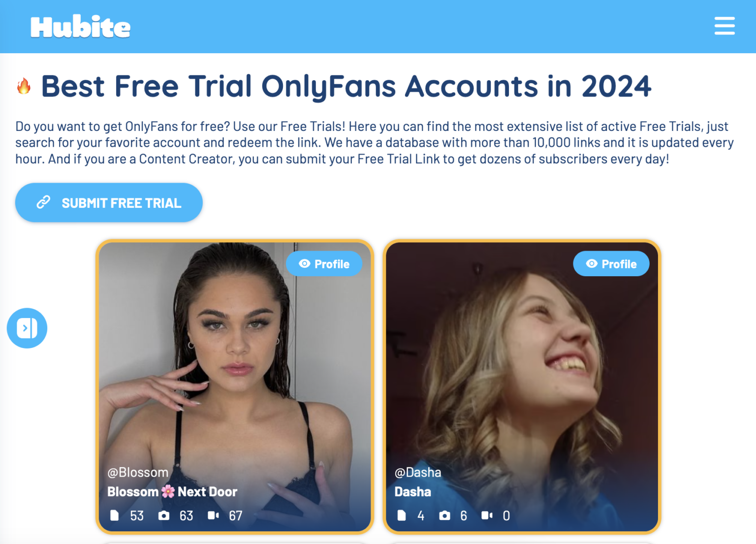
Task: Click the posts icon on Dasha card
Action: pyautogui.click(x=402, y=515)
